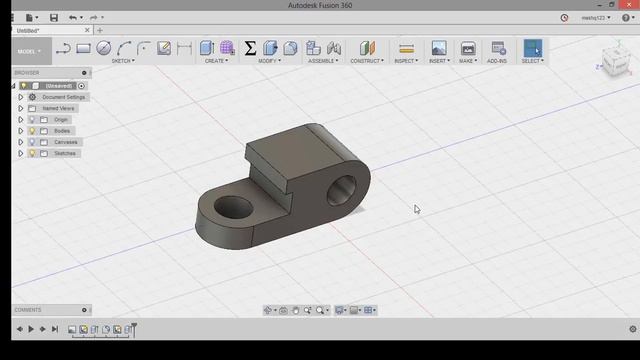
Task: Toggle the Canvases folder light bulb
Action: click(x=32, y=142)
